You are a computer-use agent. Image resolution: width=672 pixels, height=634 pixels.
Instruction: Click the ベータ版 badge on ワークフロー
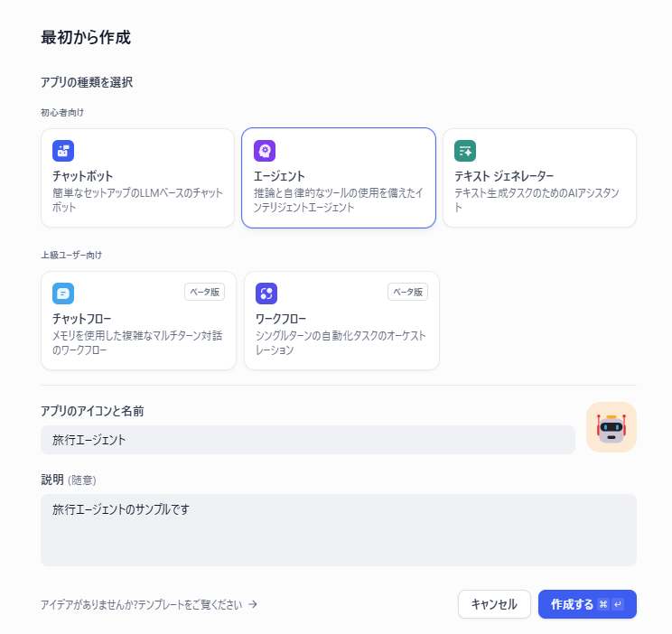[407, 292]
